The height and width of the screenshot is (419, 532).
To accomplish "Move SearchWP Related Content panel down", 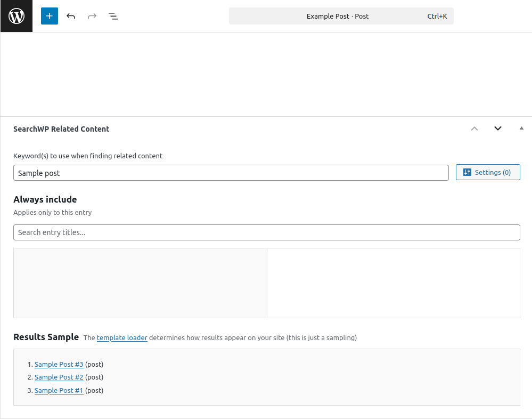I will [498, 128].
